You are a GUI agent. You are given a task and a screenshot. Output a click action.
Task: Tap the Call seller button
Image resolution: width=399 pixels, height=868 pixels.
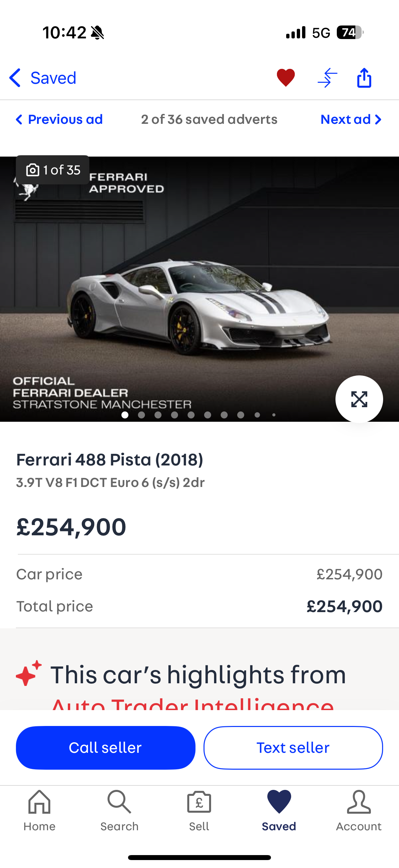coord(106,748)
